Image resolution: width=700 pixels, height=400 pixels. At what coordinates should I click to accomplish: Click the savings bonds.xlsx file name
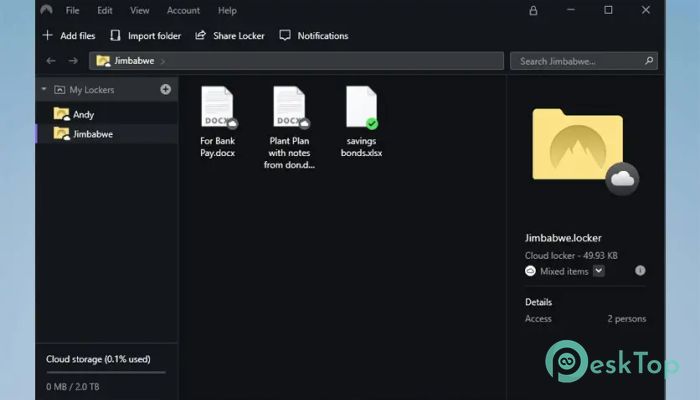pyautogui.click(x=361, y=147)
